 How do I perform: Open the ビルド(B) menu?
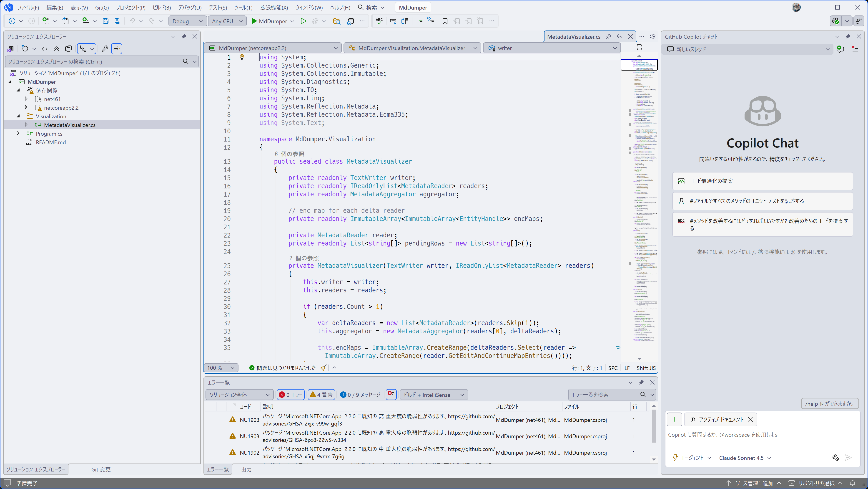click(161, 8)
